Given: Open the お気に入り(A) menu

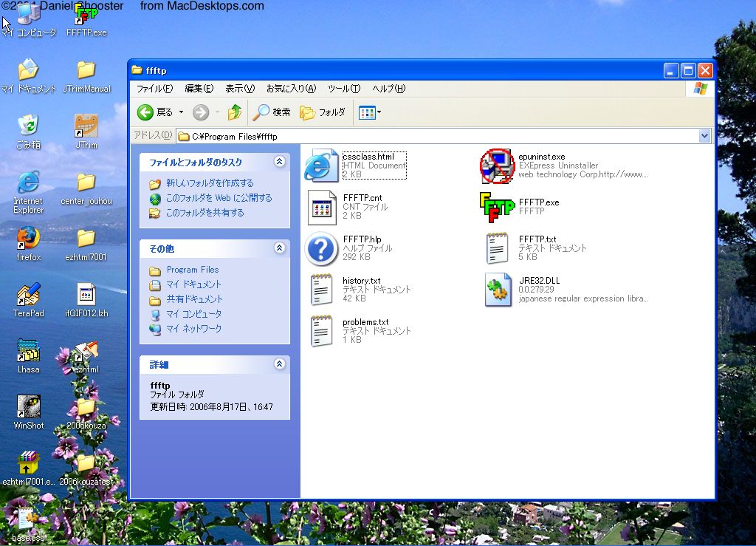Looking at the screenshot, I should pyautogui.click(x=291, y=88).
